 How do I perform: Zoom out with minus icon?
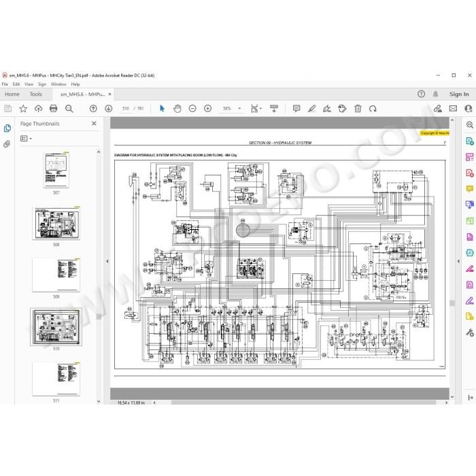192,109
